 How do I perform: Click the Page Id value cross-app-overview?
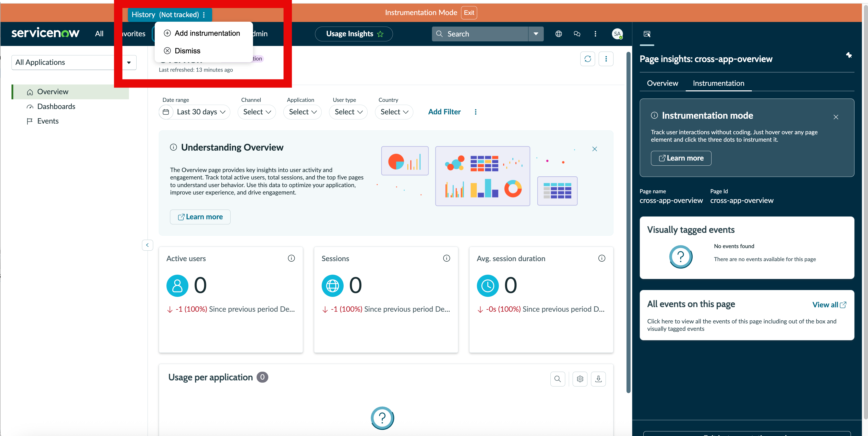pyautogui.click(x=742, y=200)
